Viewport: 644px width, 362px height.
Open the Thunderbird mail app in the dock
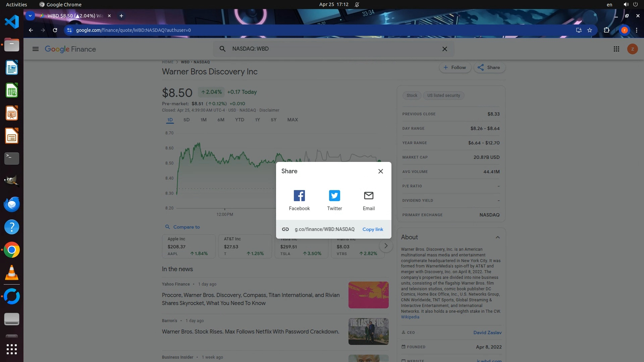[12, 204]
